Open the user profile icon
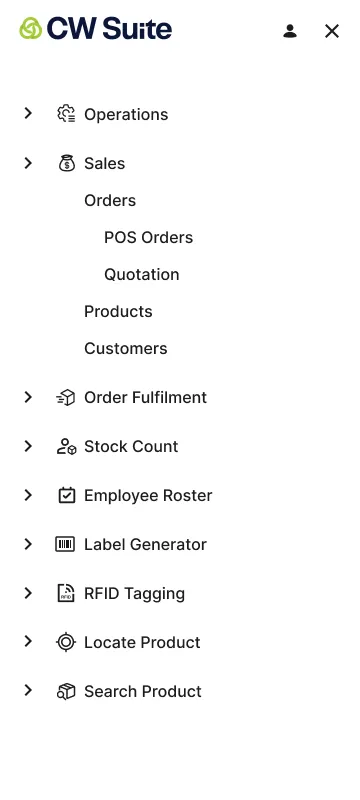The height and width of the screenshot is (800, 360). [290, 31]
